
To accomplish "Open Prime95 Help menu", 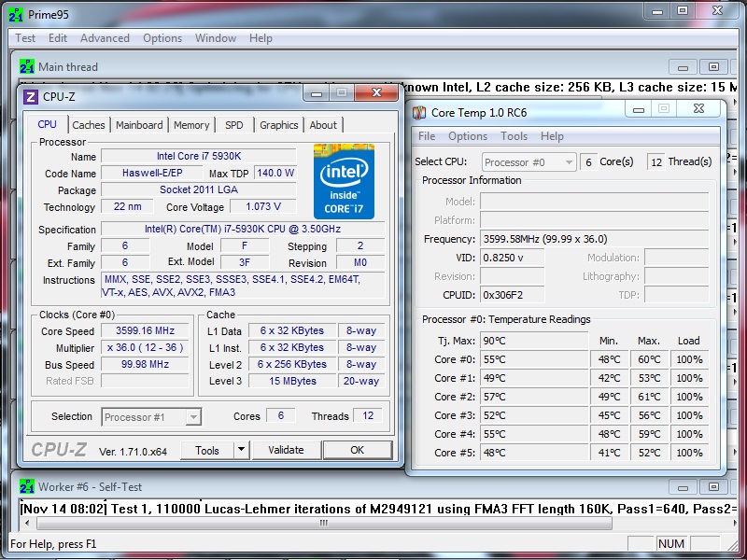I will [x=261, y=38].
